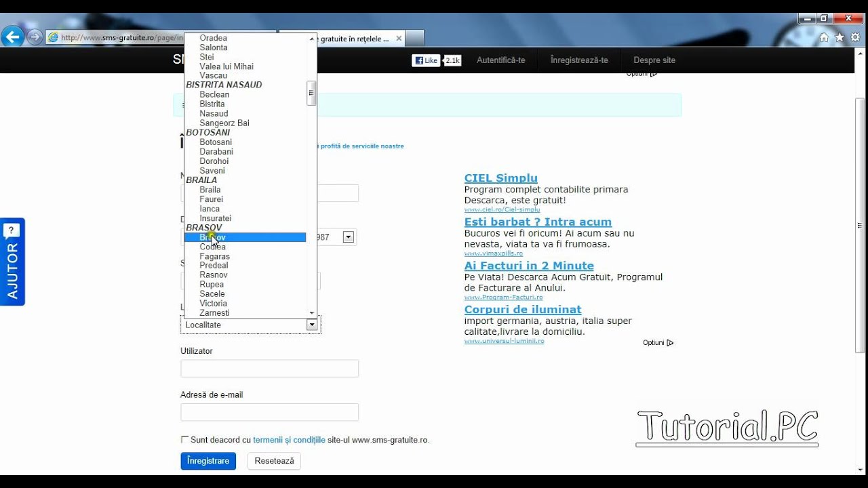Open the Esti barbat ? Intra acum ad

[538, 222]
